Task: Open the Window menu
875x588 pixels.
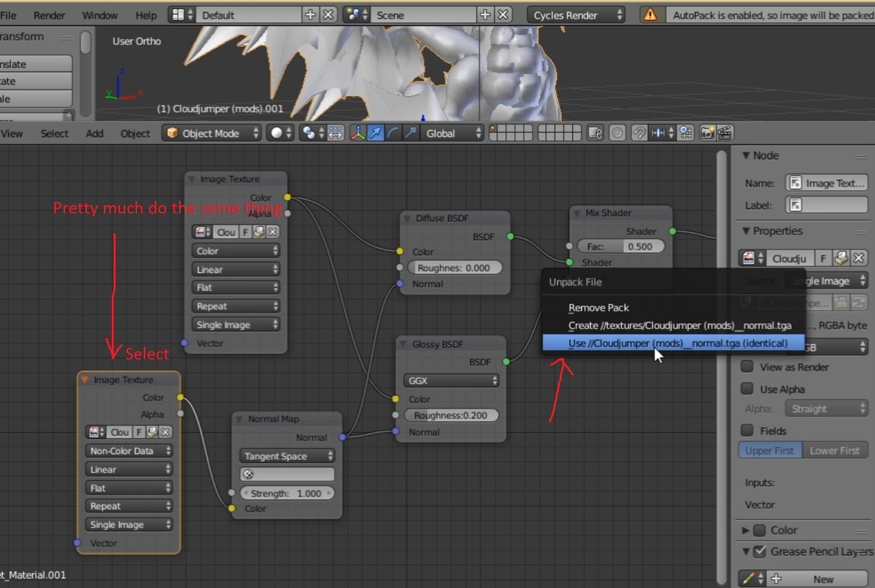Action: [100, 15]
